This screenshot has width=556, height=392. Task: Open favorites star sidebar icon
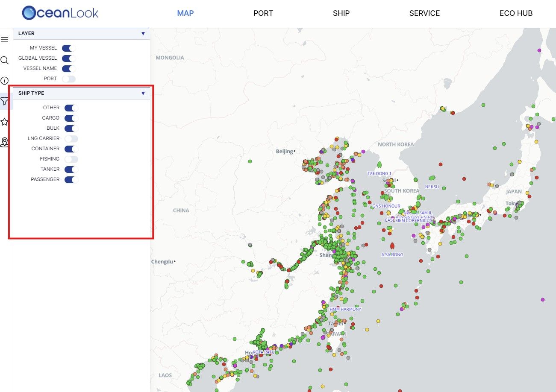(x=5, y=122)
